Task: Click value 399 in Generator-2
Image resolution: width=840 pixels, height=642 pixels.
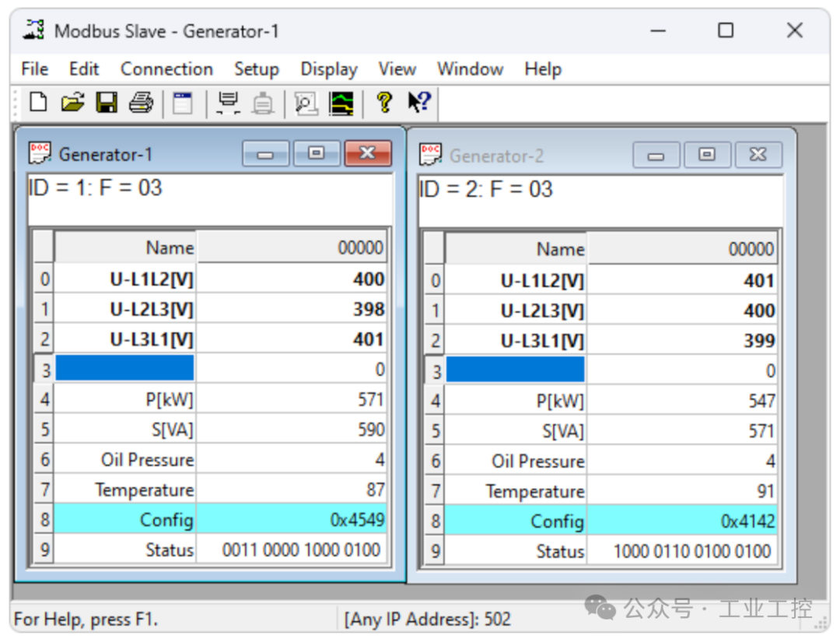Action: click(759, 340)
